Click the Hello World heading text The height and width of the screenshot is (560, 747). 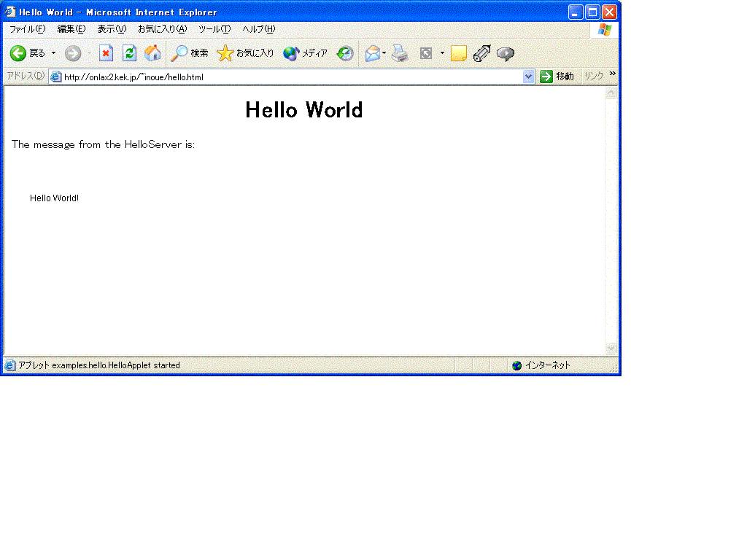pos(304,110)
